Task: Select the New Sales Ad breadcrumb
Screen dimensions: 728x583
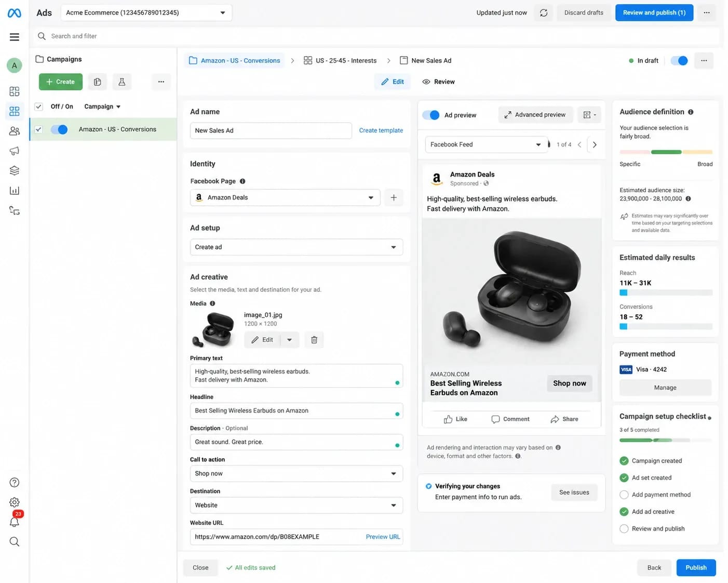Action: click(426, 61)
